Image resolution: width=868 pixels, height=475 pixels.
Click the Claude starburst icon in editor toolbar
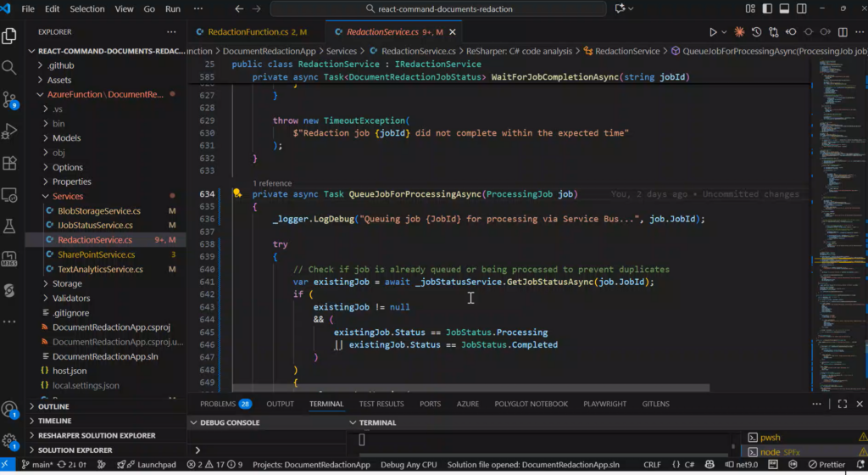tap(739, 32)
